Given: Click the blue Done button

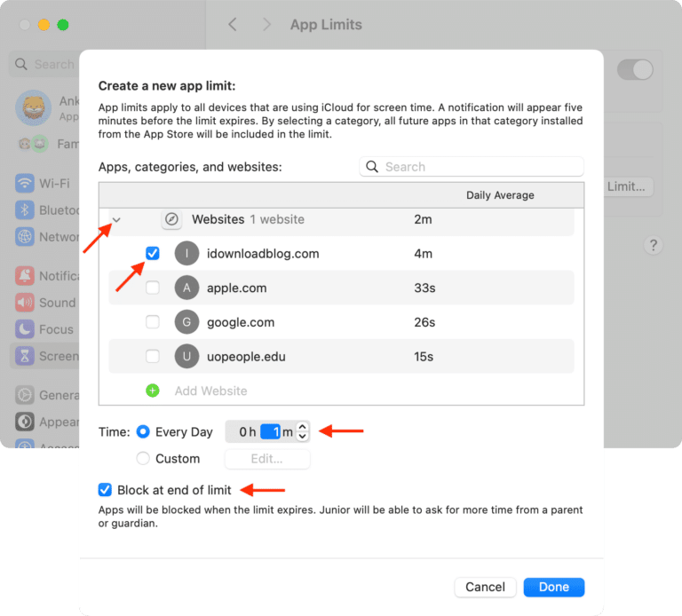Looking at the screenshot, I should pos(554,587).
